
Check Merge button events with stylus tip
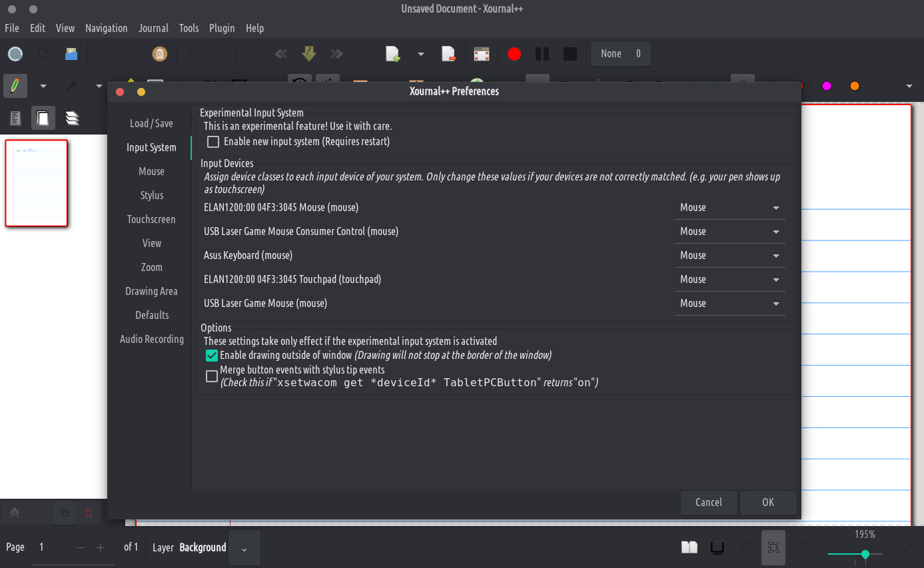pyautogui.click(x=212, y=376)
